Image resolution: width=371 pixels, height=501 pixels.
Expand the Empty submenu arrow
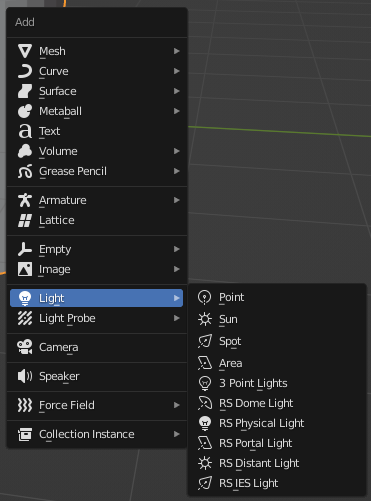[177, 249]
